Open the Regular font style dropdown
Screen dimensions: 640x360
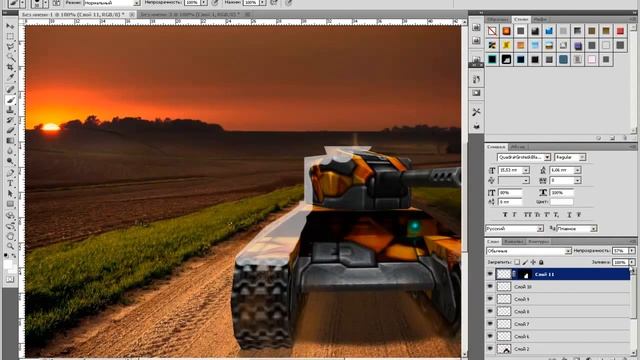coord(582,157)
